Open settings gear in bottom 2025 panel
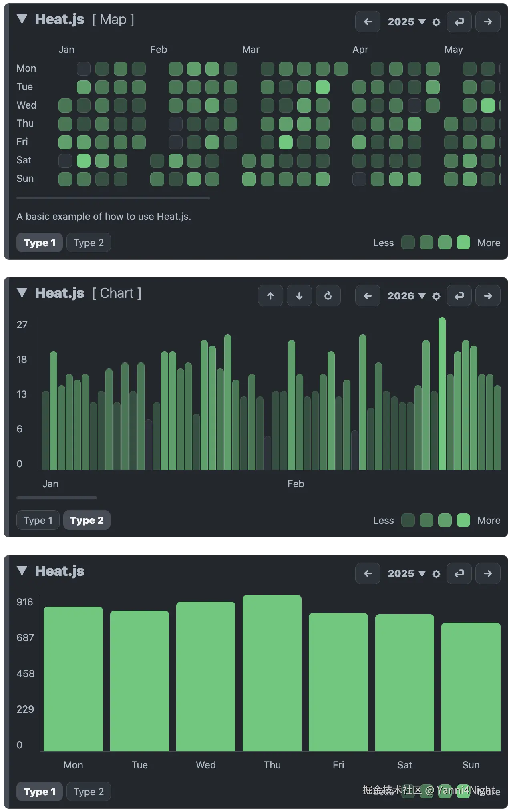The image size is (511, 812). (436, 574)
